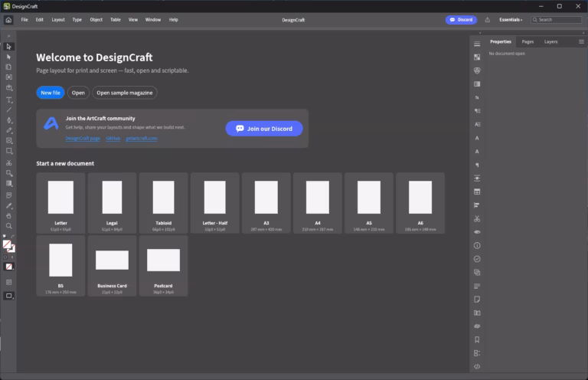Open the Scripts code-bracket panel icon
Image resolution: width=588 pixels, height=380 pixels.
[x=477, y=366]
